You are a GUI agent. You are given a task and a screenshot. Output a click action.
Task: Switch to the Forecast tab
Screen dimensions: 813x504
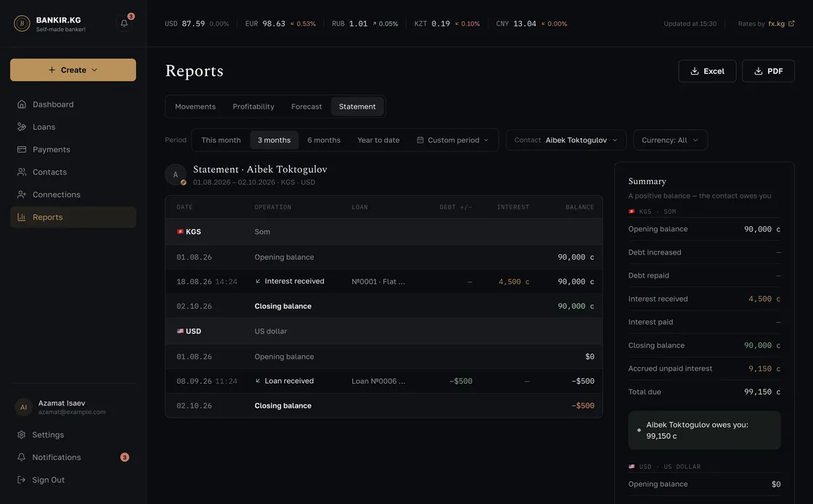tap(306, 107)
